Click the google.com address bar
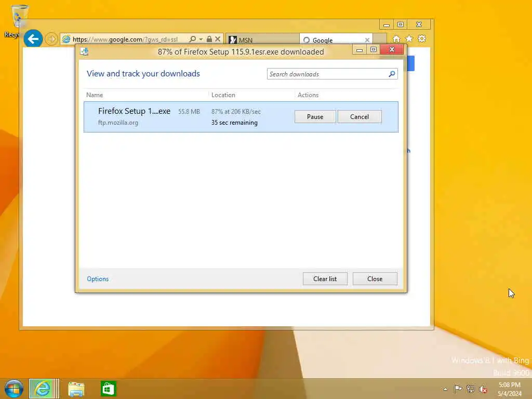532x399 pixels. pyautogui.click(x=125, y=39)
